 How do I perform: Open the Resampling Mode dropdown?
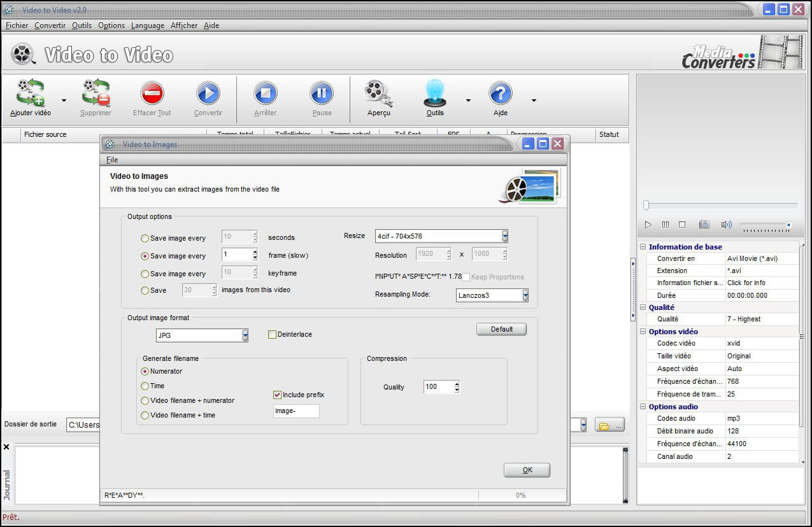tap(525, 295)
